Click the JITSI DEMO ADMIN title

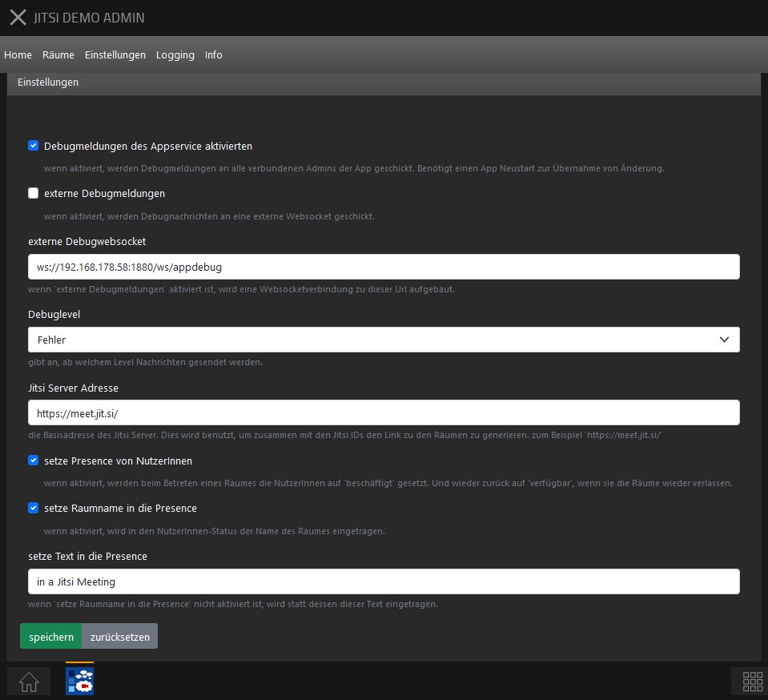[x=89, y=18]
